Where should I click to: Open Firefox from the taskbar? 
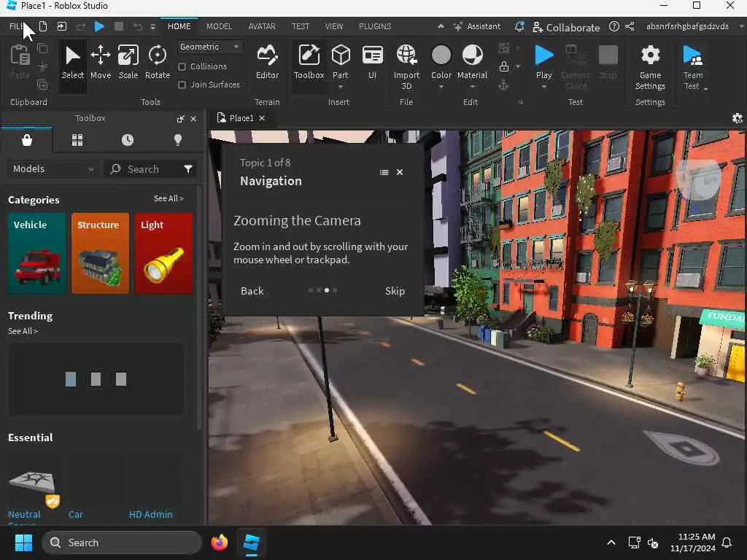(x=219, y=542)
